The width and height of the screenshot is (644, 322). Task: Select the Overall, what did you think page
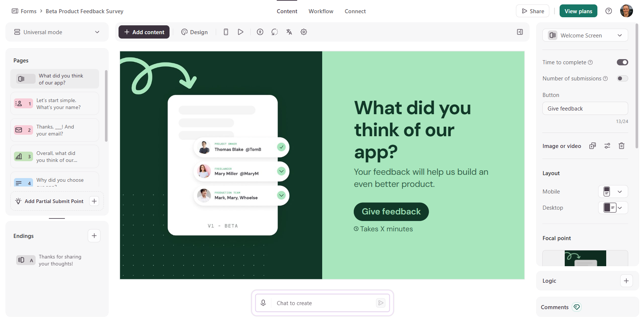(55, 156)
